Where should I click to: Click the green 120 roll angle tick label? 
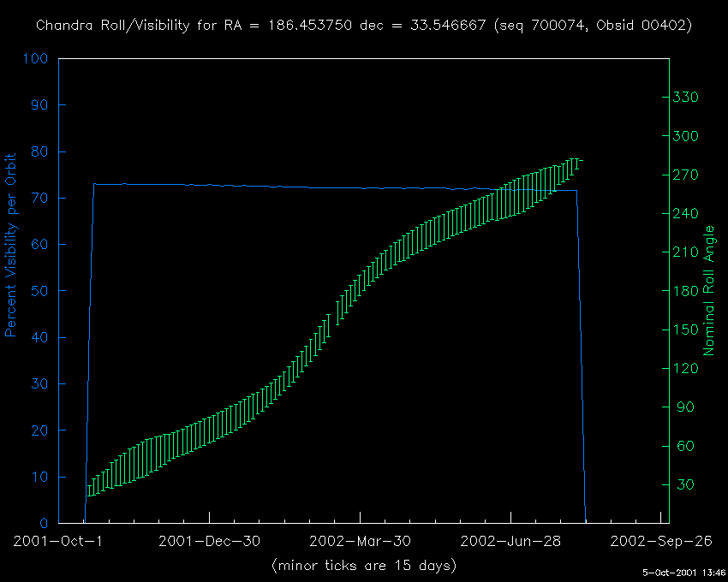[x=687, y=369]
